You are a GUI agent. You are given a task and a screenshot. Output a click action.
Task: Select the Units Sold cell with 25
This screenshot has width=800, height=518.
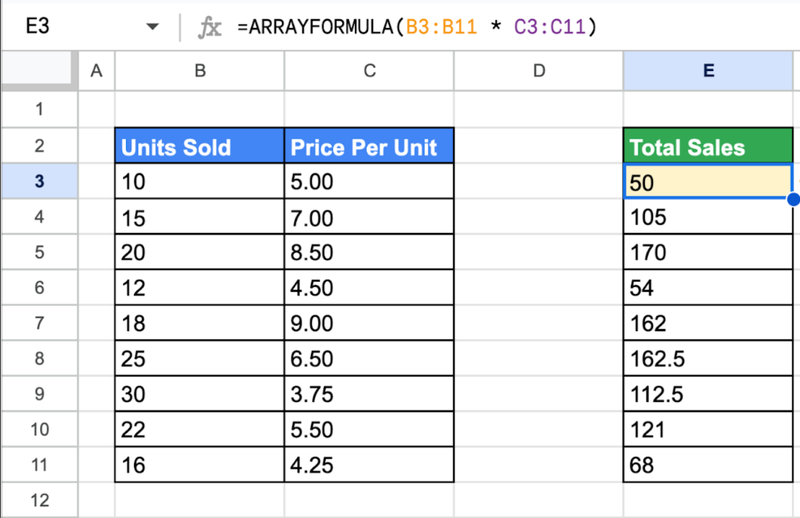point(199,358)
